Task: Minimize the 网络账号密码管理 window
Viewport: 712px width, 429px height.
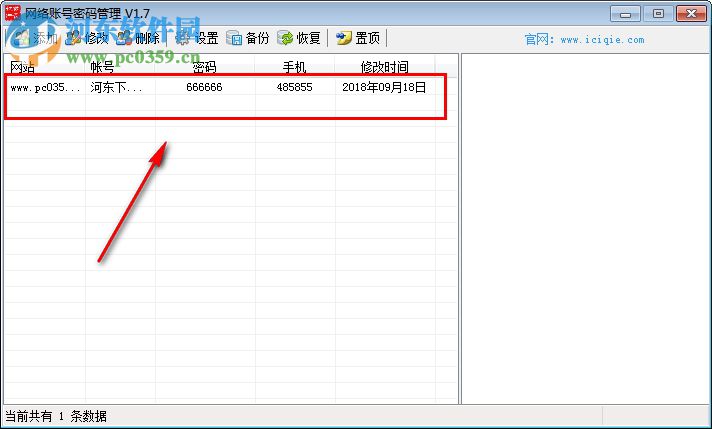Action: click(625, 14)
